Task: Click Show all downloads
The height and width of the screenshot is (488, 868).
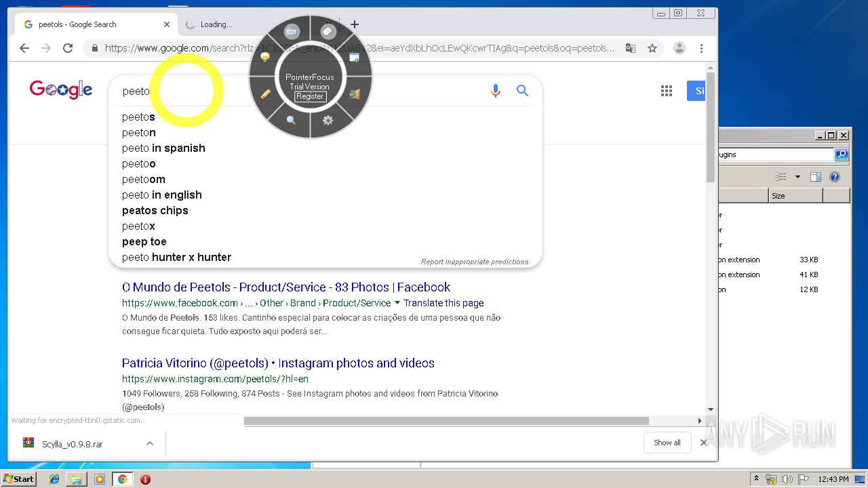Action: coord(667,443)
